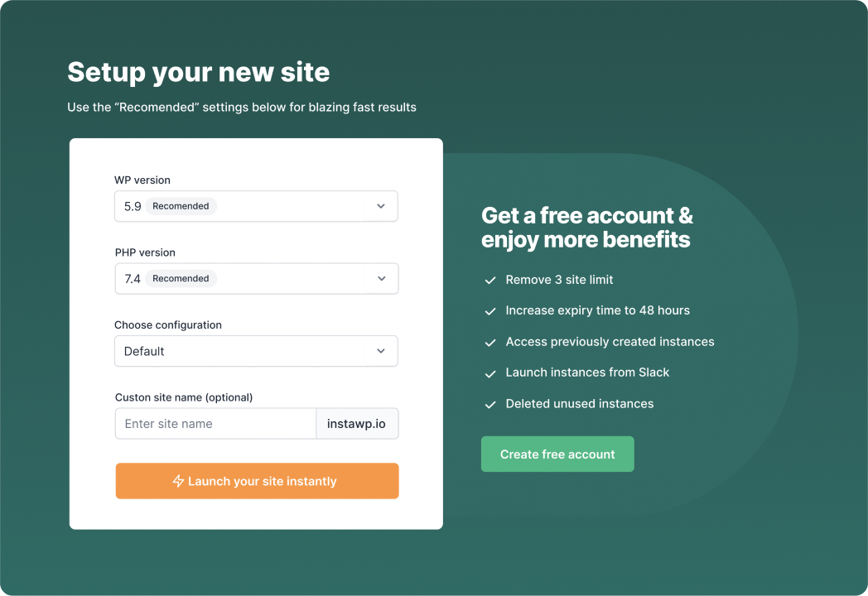Viewport: 868px width, 596px height.
Task: Click the instawp.io domain suffix
Action: (x=358, y=424)
